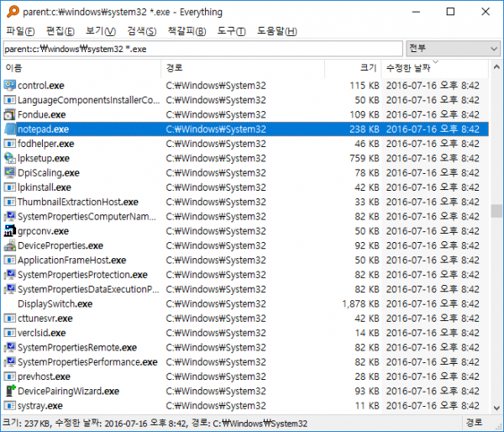Image resolution: width=504 pixels, height=432 pixels.
Task: Click the grpconv.exe icon
Action: (x=9, y=231)
